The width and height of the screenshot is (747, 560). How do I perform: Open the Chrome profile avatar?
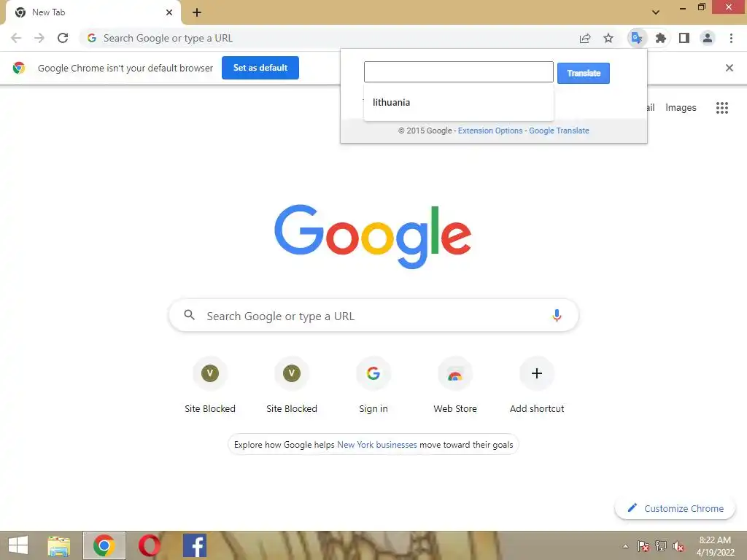(708, 38)
